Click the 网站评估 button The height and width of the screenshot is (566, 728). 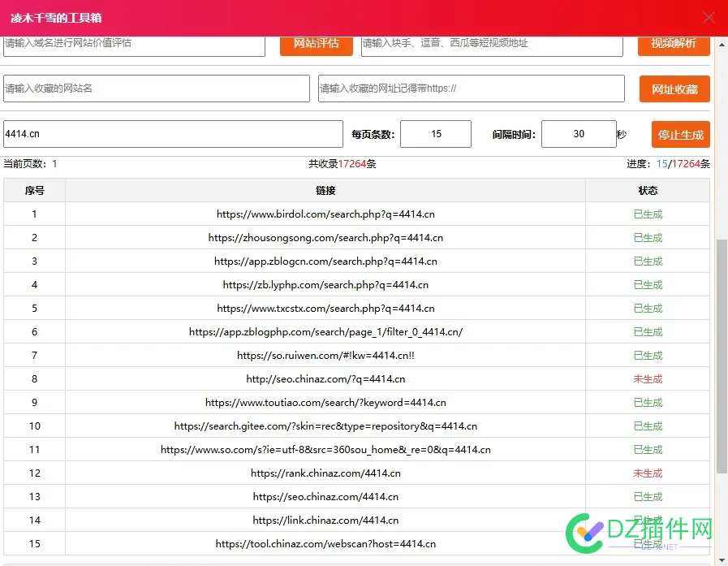point(316,44)
